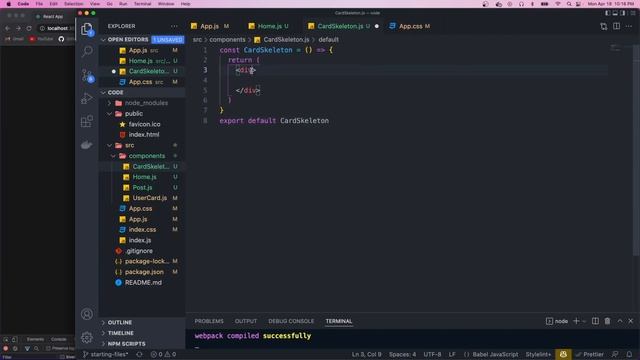Open notifications bell in status bar
Screen dimensions: 640x360
pyautogui.click(x=629, y=354)
